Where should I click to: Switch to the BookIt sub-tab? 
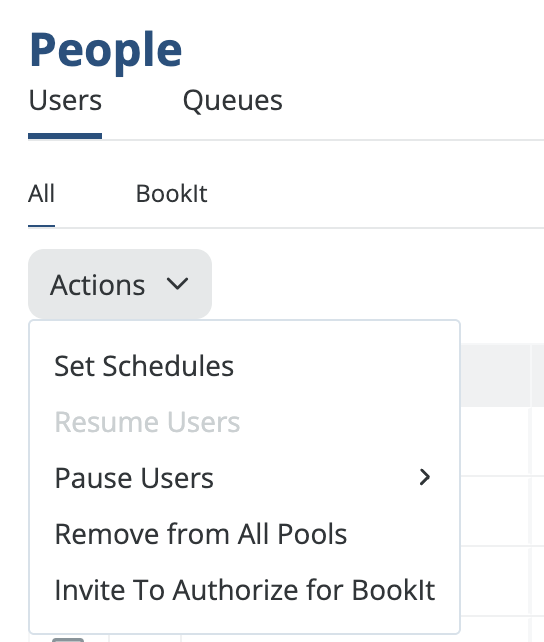pos(172,194)
